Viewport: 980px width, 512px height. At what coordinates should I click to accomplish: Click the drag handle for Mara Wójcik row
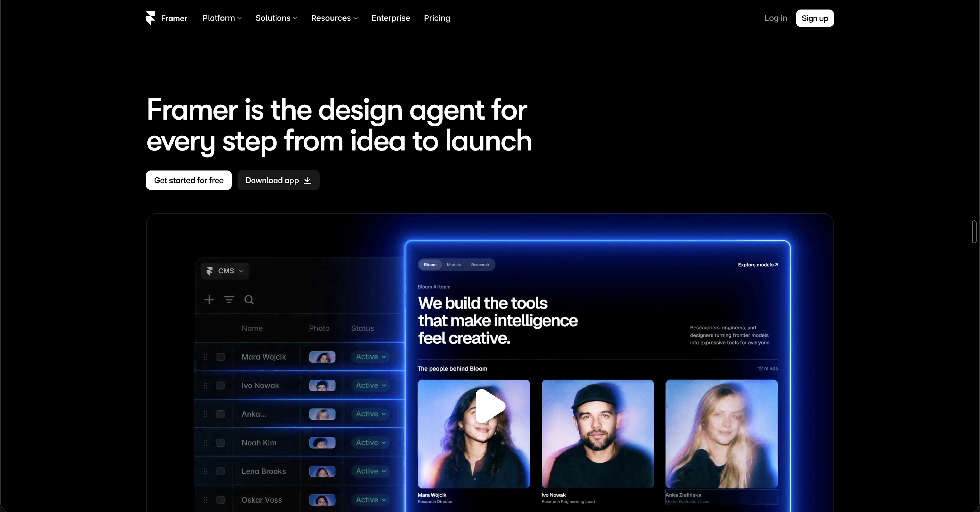pyautogui.click(x=206, y=357)
